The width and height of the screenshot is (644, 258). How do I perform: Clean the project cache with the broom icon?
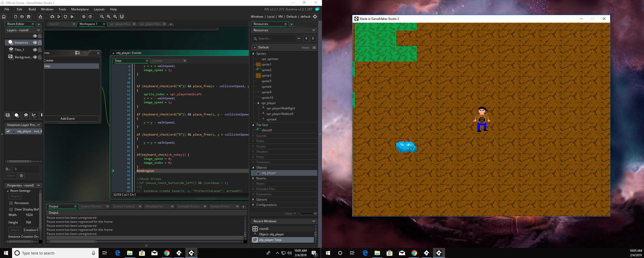[x=72, y=17]
